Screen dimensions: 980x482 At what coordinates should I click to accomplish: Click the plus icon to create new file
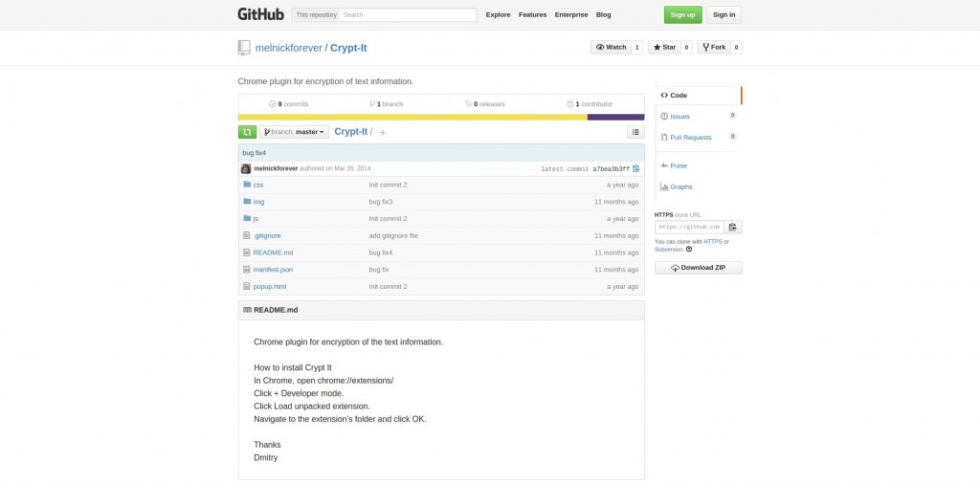point(383,132)
